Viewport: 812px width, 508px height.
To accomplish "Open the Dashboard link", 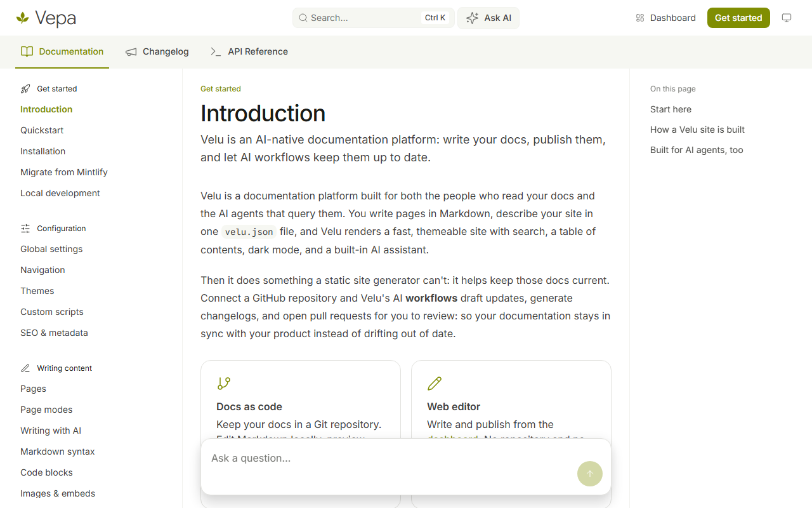I will [665, 18].
